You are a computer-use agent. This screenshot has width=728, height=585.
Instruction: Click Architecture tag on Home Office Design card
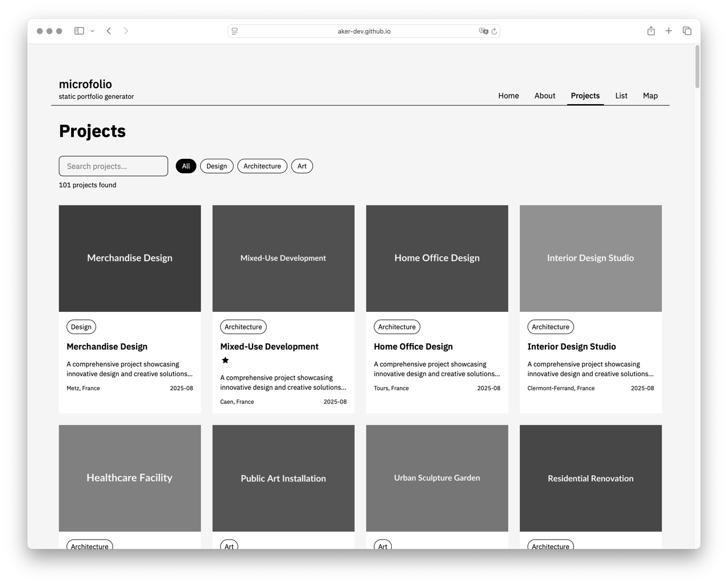(x=397, y=327)
